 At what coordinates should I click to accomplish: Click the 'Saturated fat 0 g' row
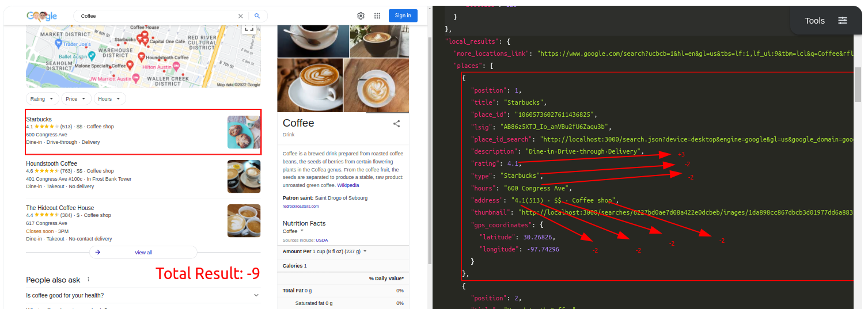(343, 303)
